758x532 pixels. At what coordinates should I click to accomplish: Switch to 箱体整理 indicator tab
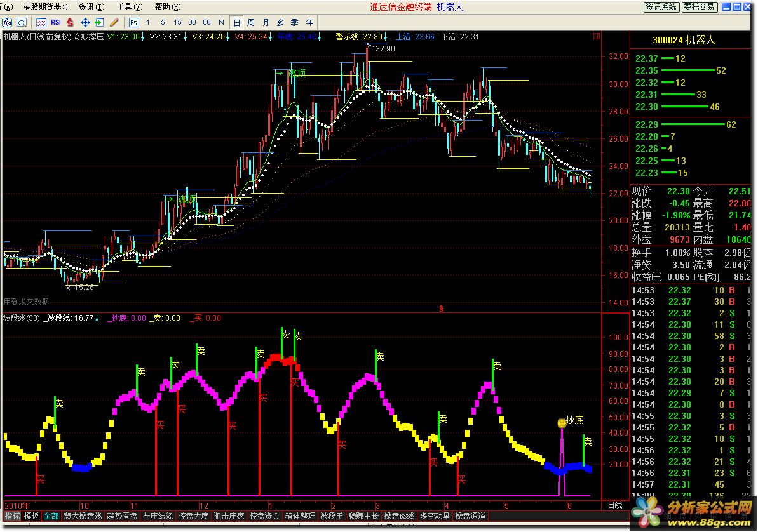point(300,516)
